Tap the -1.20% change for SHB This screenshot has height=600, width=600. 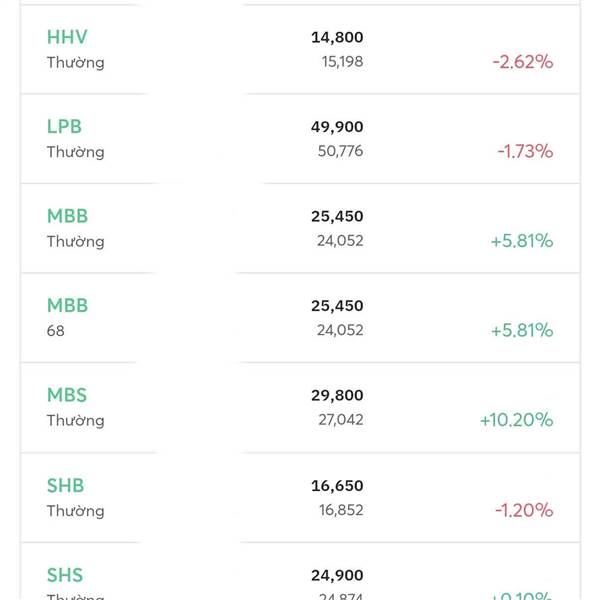(x=524, y=510)
